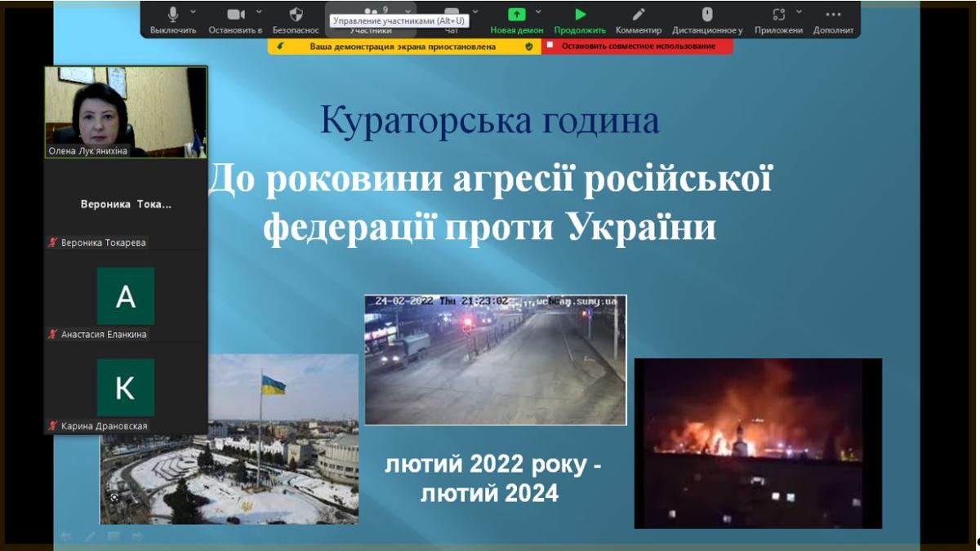Click Остановить совместное использование red button
The height and width of the screenshot is (551, 980).
[637, 47]
